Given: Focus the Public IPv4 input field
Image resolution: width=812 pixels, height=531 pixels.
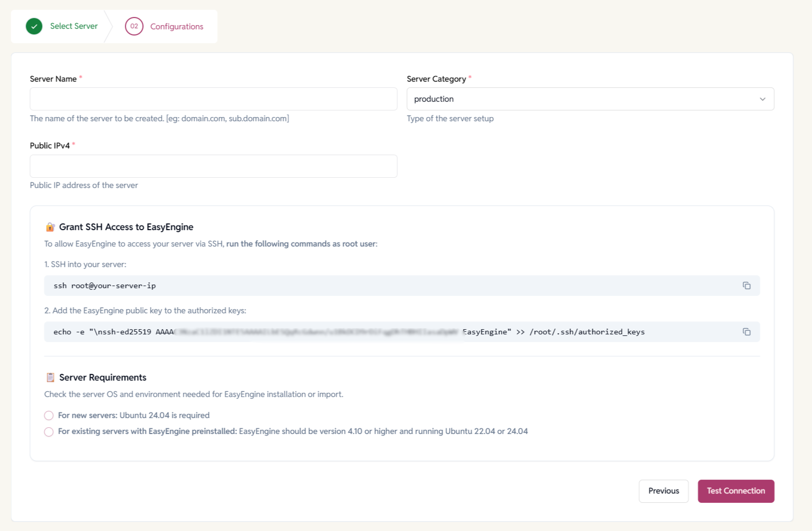Looking at the screenshot, I should click(214, 166).
